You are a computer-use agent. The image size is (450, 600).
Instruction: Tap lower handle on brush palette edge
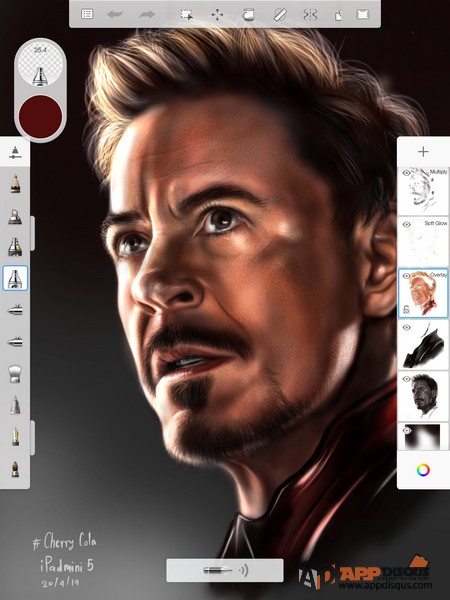click(33, 437)
